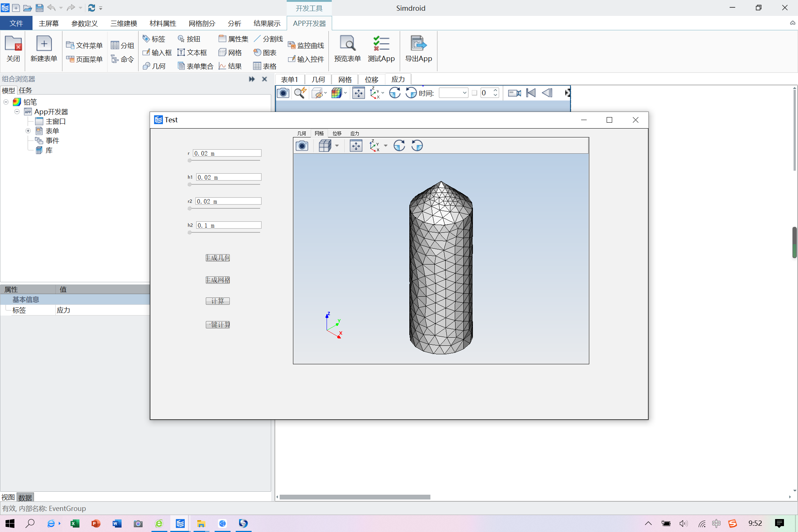Add a 文件菜单 file menu item
Image resolution: width=798 pixels, height=532 pixels.
point(84,45)
